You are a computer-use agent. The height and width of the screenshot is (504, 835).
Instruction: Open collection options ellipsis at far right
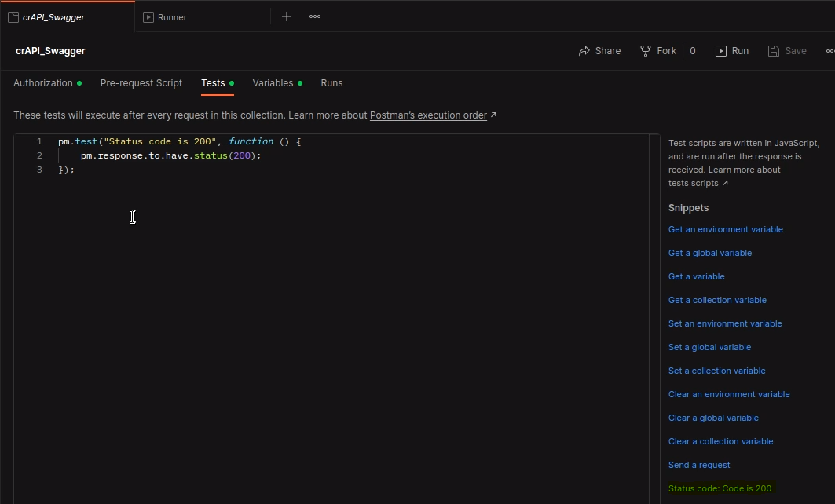point(830,51)
